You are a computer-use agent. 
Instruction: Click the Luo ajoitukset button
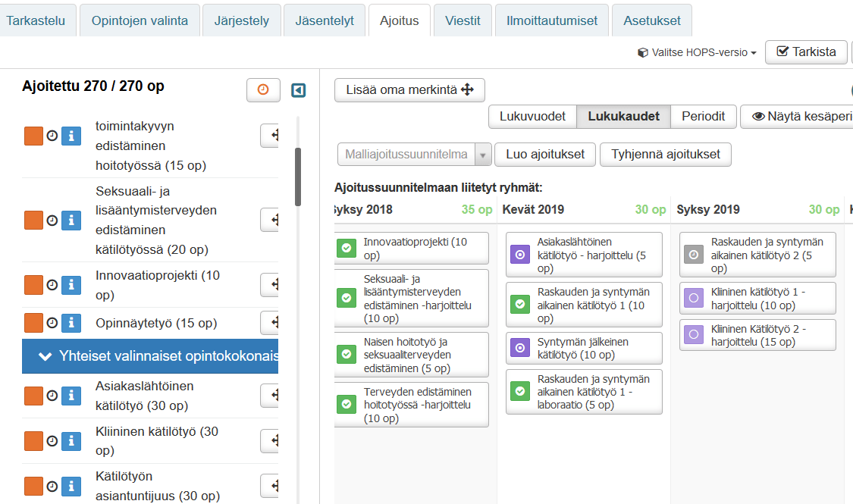point(544,155)
